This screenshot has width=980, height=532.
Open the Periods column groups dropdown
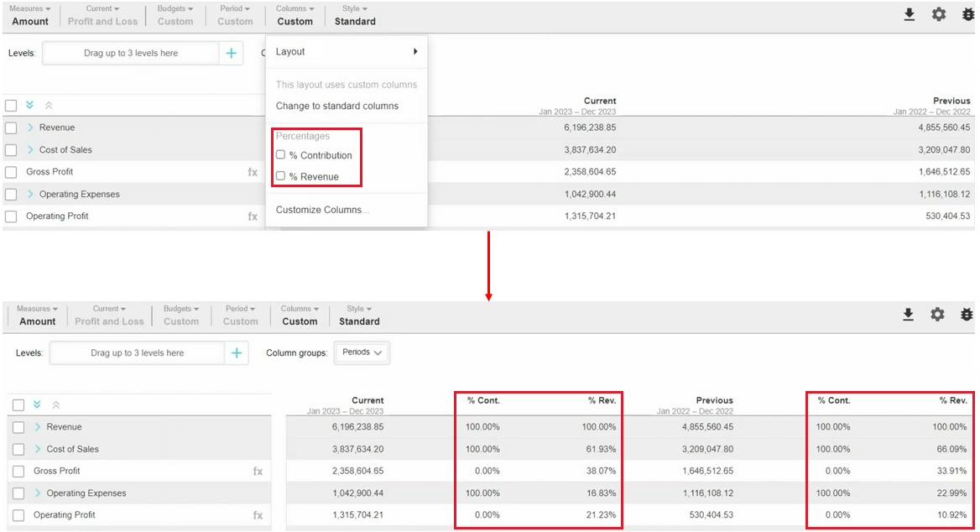point(362,353)
